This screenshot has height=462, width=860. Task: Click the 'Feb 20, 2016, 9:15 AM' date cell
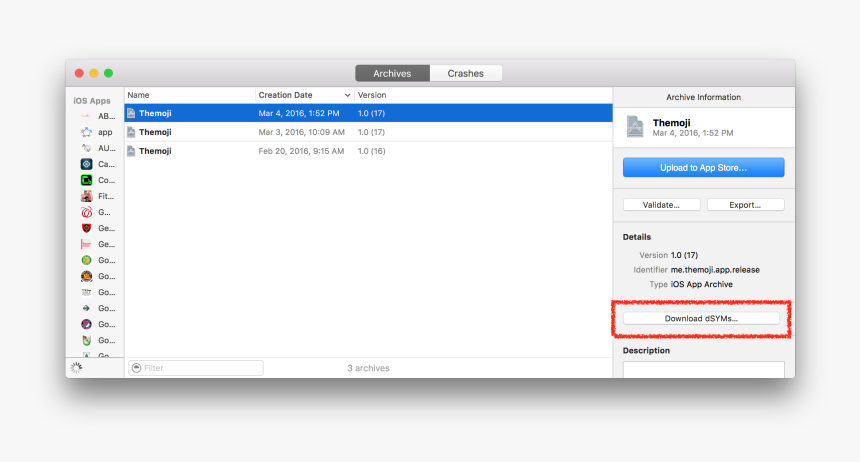pyautogui.click(x=301, y=151)
